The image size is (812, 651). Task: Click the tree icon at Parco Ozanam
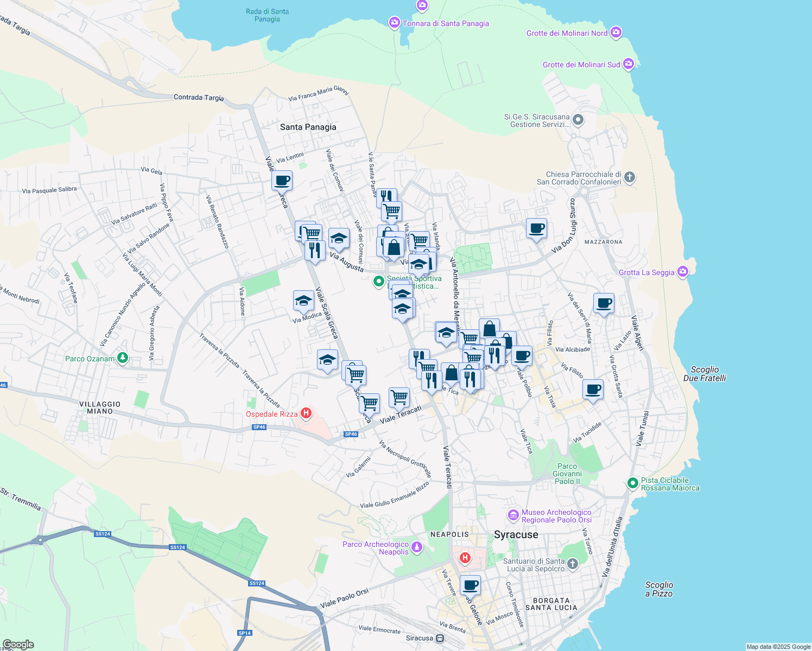(122, 358)
